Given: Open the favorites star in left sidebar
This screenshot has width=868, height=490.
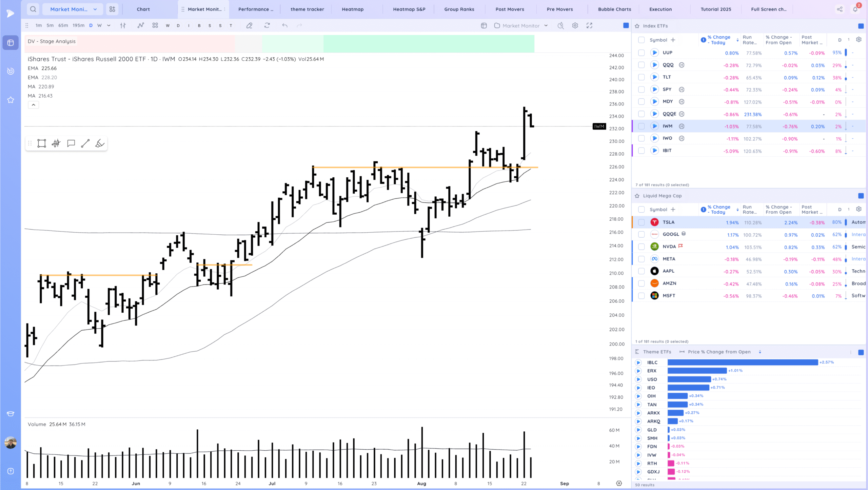Looking at the screenshot, I should (11, 100).
